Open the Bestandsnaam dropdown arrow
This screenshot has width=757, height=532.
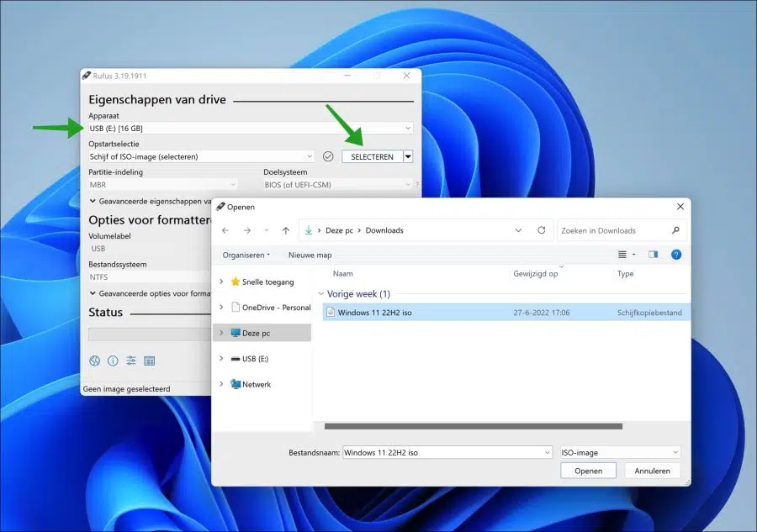tap(547, 452)
